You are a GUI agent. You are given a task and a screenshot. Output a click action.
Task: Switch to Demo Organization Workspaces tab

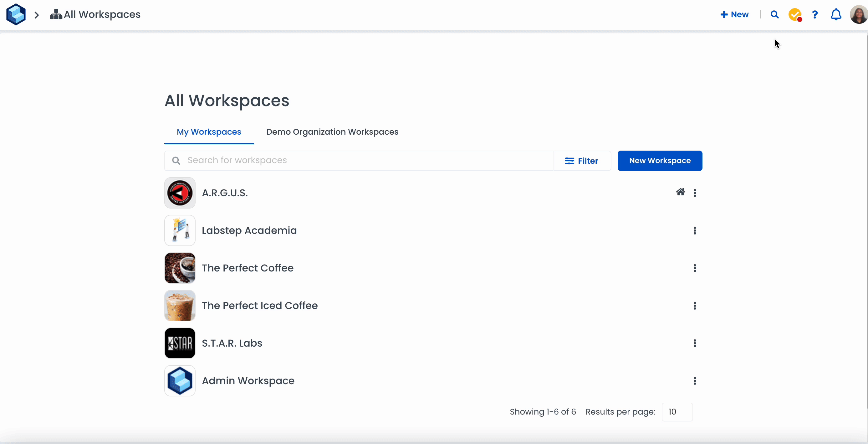tap(332, 132)
